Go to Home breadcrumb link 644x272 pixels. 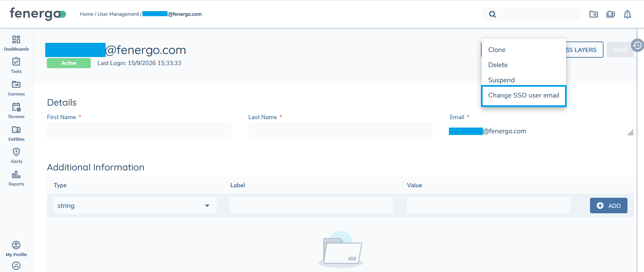(86, 14)
